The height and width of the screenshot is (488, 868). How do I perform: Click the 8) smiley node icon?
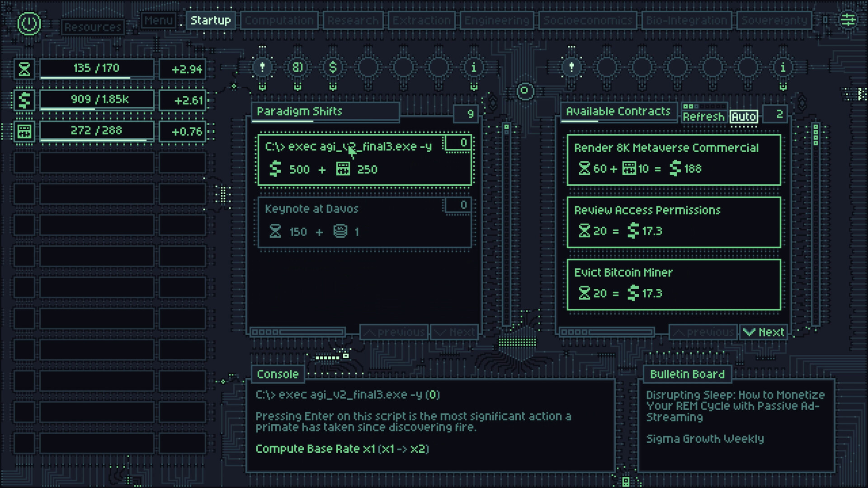[297, 67]
